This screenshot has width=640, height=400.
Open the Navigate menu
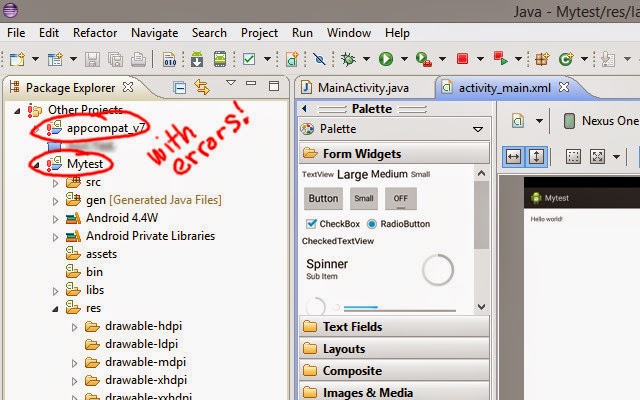[x=155, y=33]
